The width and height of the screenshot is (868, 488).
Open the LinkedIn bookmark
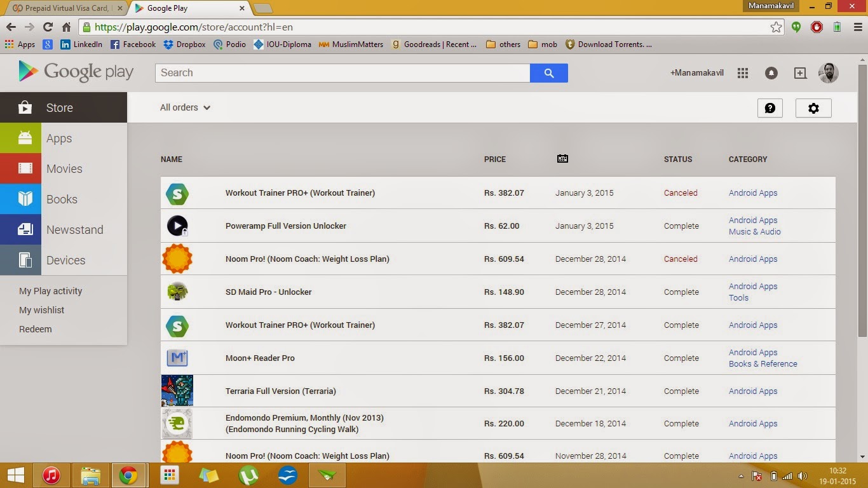click(81, 44)
